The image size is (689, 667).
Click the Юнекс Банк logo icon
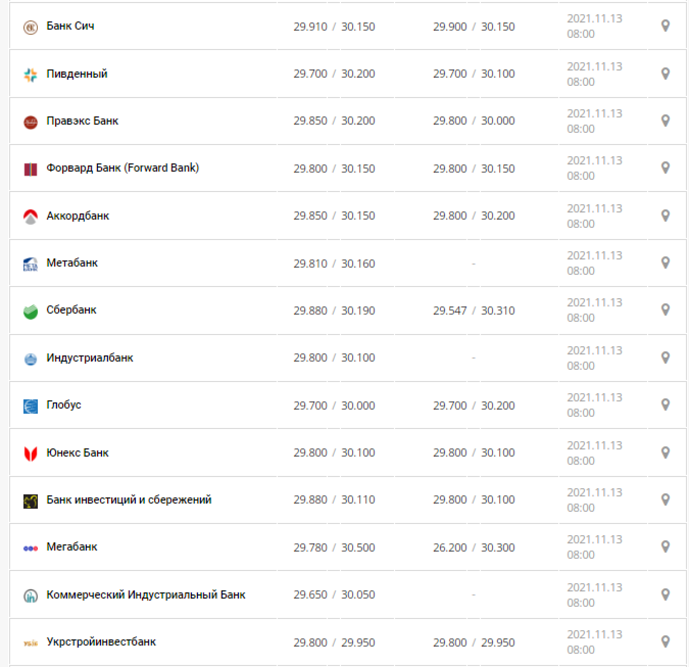click(x=30, y=453)
